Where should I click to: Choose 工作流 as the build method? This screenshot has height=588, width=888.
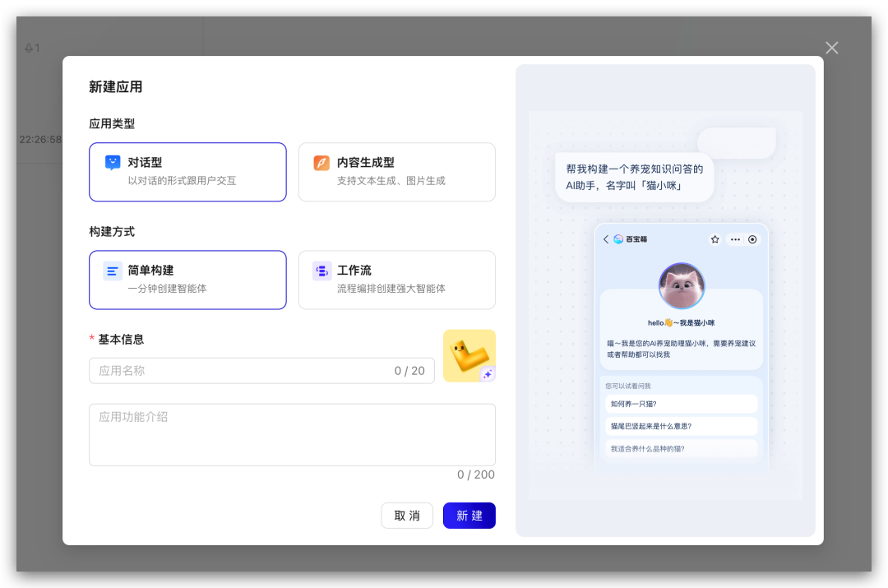[396, 280]
